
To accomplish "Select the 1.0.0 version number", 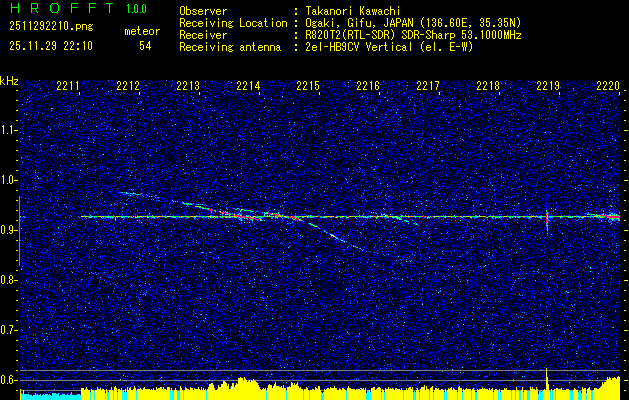I will 136,9.
